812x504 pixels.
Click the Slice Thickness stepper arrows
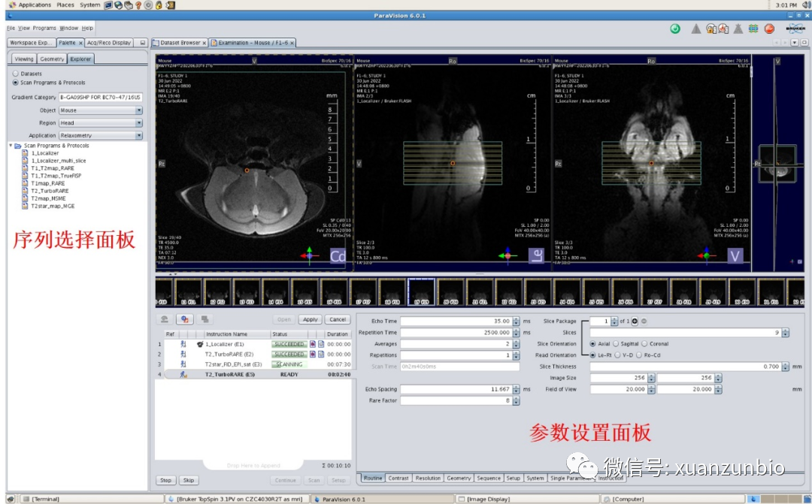coord(785,367)
